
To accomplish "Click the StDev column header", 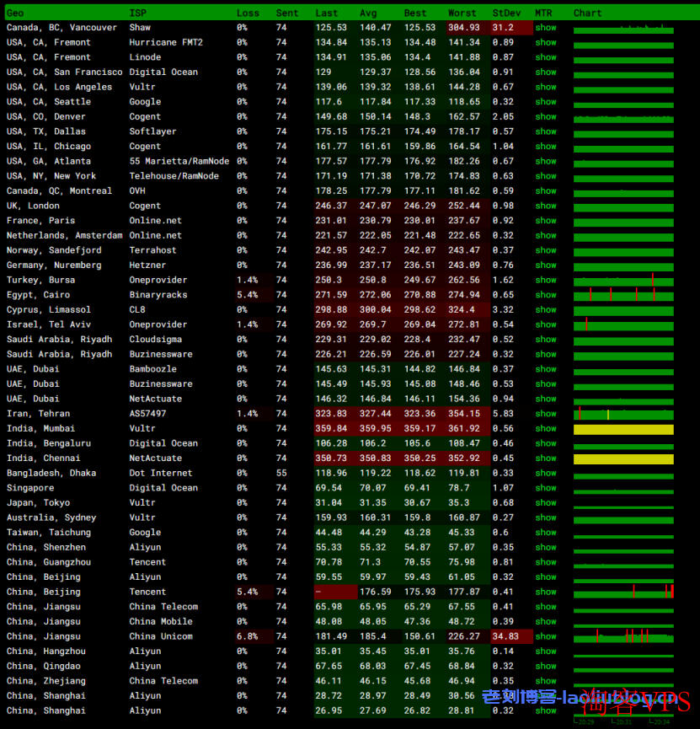I will click(506, 13).
